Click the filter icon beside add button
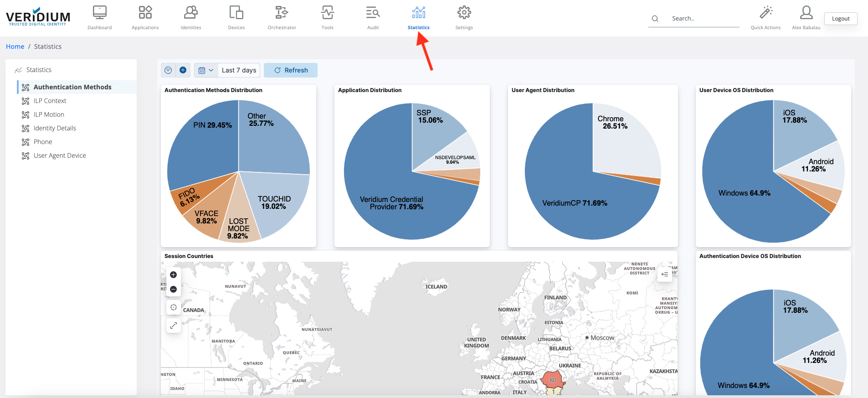The image size is (868, 398). click(168, 70)
